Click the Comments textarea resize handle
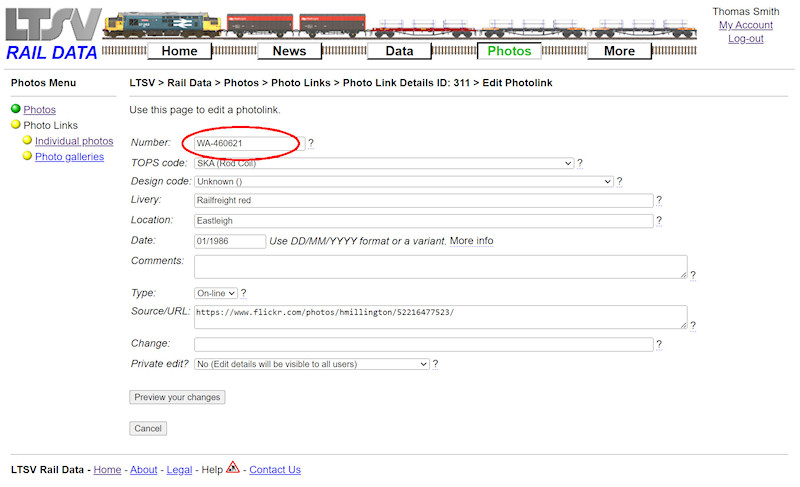Screen dimensions: 800x487 (683, 274)
